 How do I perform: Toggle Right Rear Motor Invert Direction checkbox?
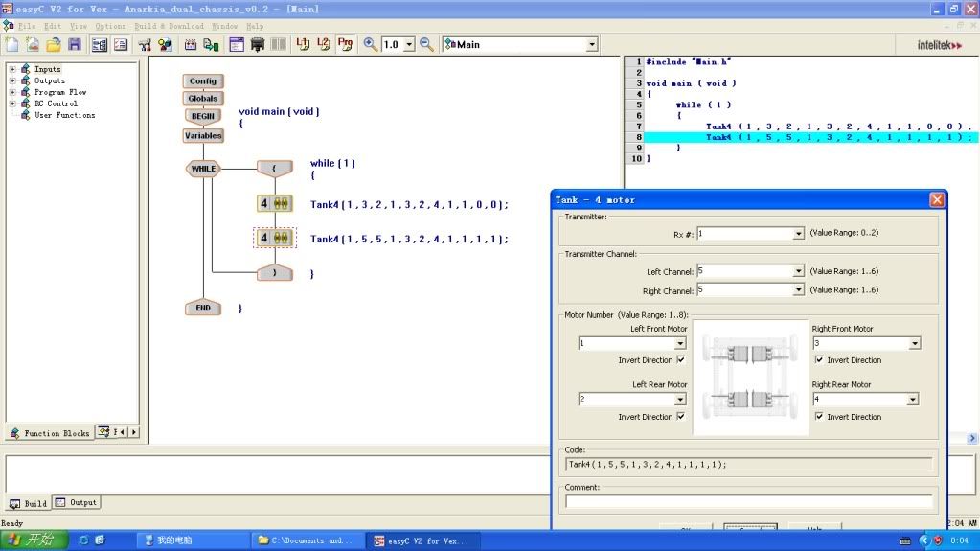click(x=819, y=416)
